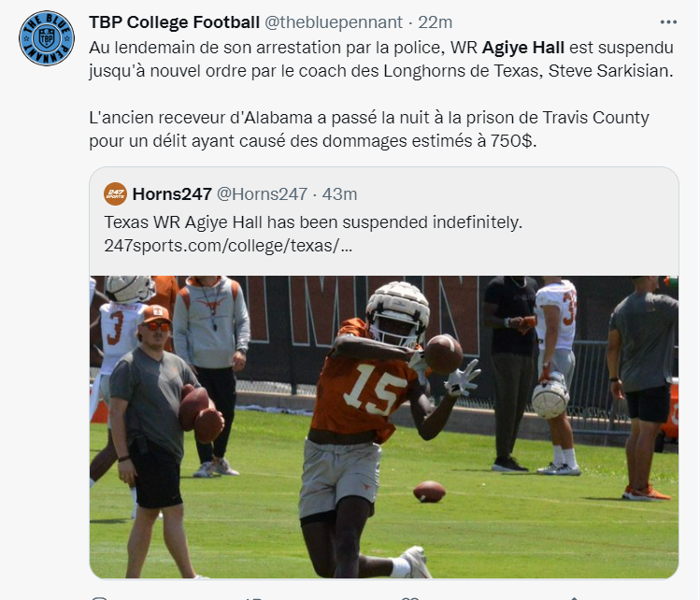Click the bold name Agiye Hall
700x600 pixels.
(527, 47)
